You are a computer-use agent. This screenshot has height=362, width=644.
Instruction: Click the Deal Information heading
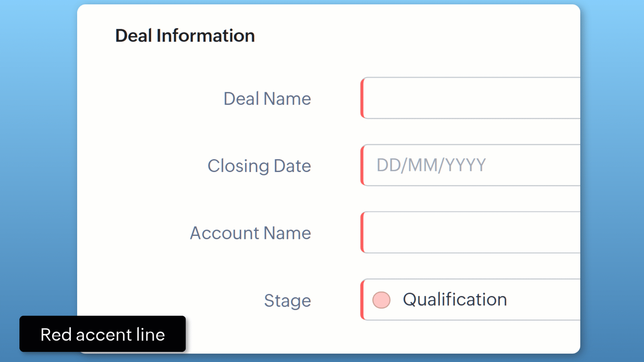pos(185,36)
